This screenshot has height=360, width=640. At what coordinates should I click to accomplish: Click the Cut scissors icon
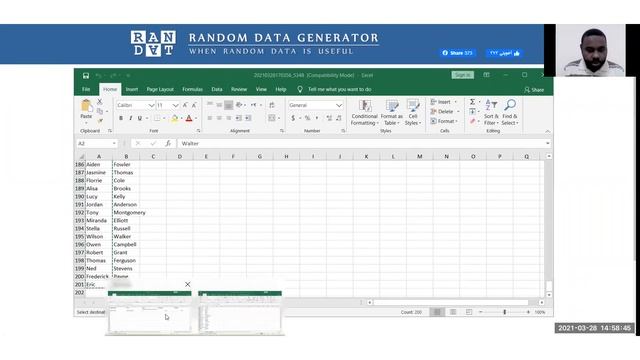(100, 102)
